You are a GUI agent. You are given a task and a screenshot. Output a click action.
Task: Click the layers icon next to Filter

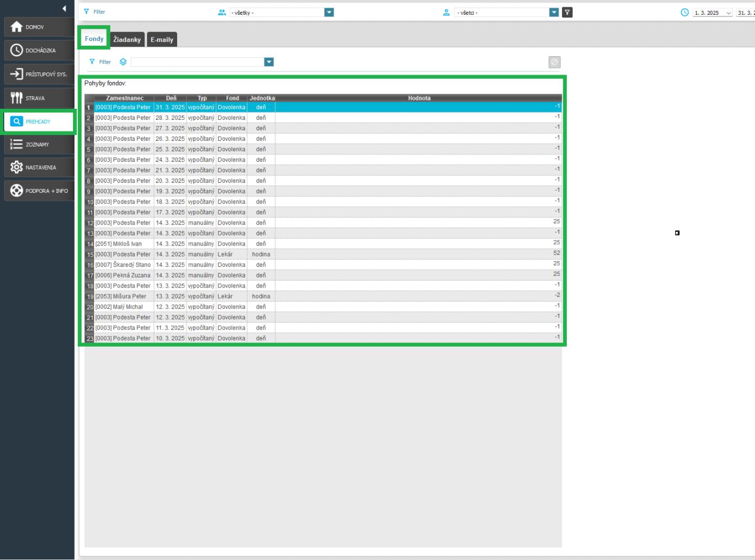point(123,62)
